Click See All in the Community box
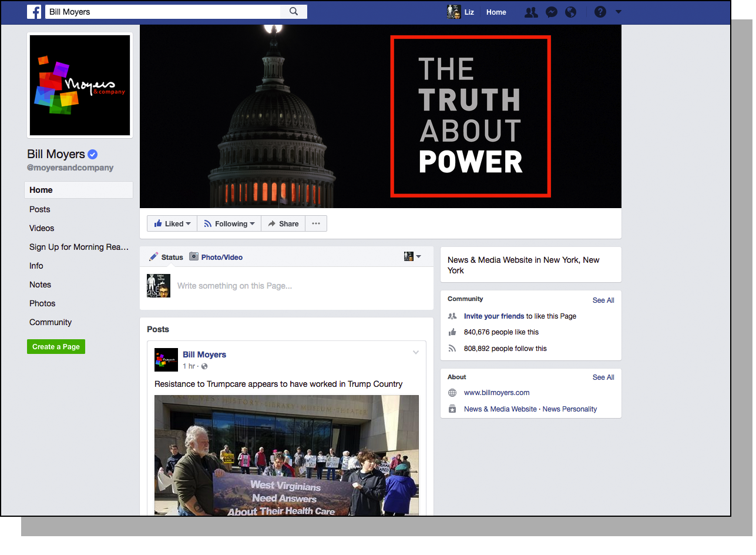The height and width of the screenshot is (555, 756). pos(603,300)
